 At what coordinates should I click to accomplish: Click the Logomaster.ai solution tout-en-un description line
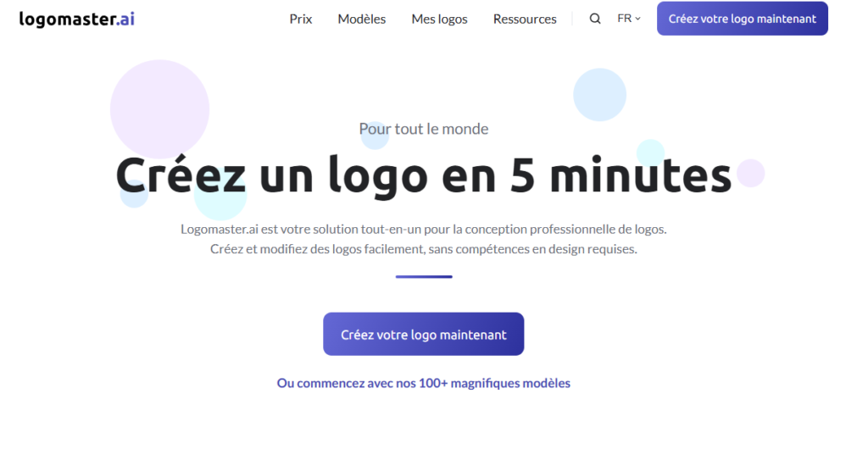point(424,229)
